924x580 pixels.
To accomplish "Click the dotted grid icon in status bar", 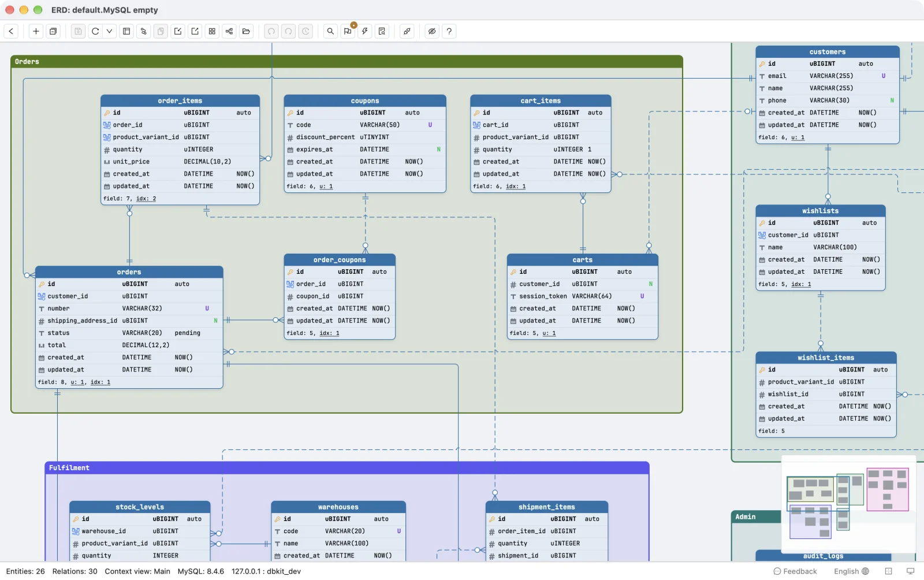I will 889,571.
